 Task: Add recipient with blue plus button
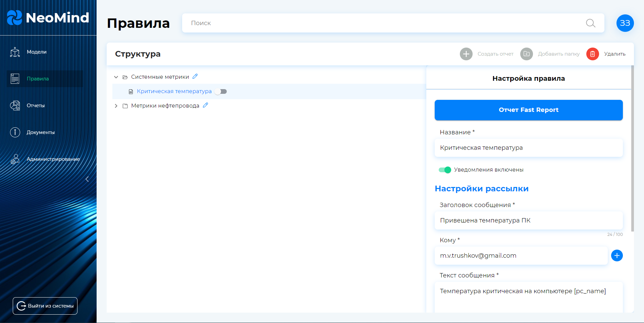point(617,256)
